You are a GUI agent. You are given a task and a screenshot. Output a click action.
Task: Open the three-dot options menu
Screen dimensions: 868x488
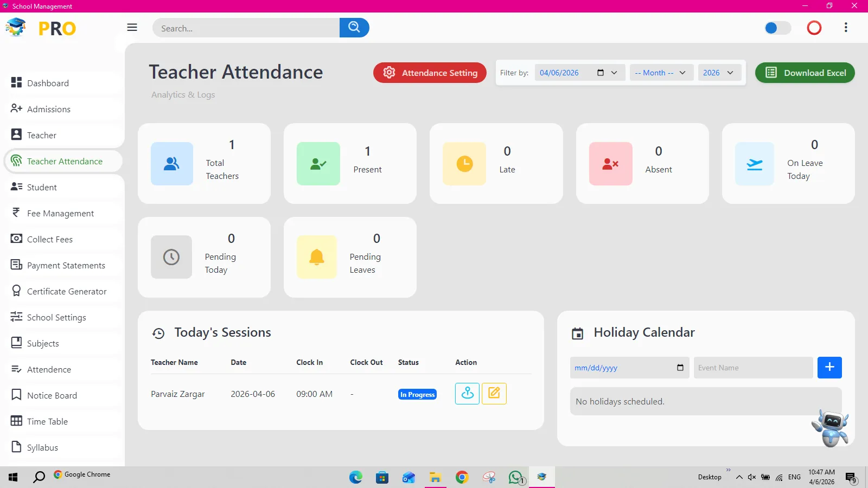click(846, 28)
